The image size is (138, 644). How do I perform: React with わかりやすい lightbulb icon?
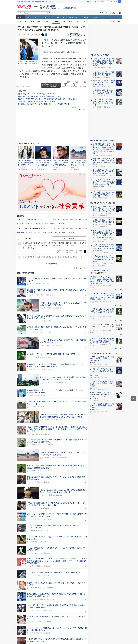pos(74,84)
